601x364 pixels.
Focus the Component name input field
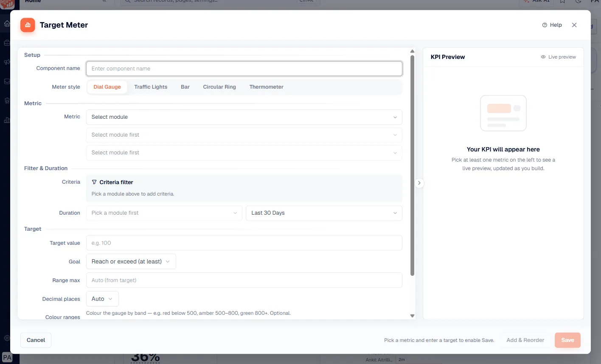[244, 69]
